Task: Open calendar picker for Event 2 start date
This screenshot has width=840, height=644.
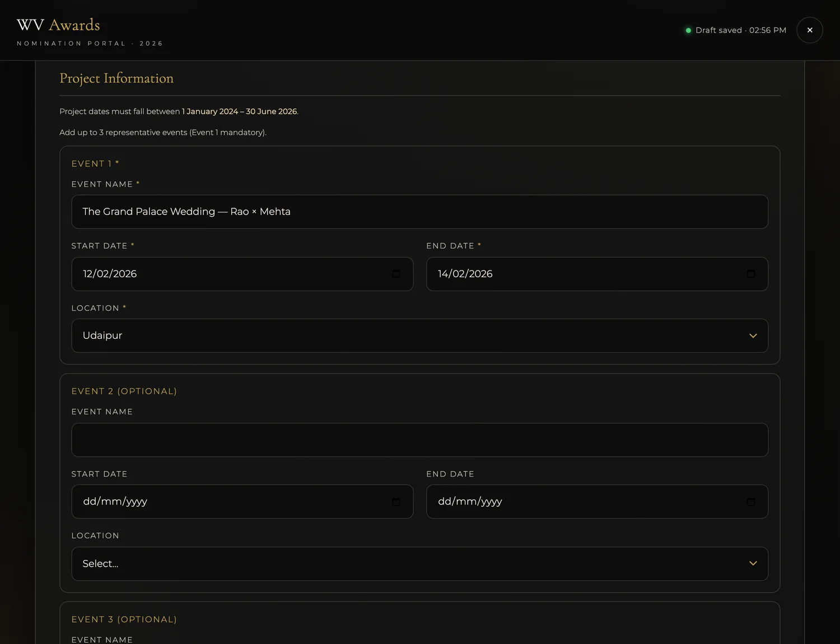Action: [x=396, y=502]
